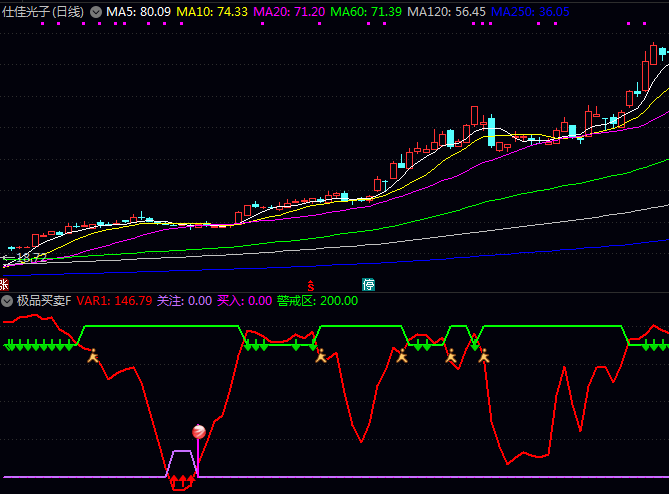Click the rightmost orange runner signal icon
669x494 pixels.
click(484, 355)
